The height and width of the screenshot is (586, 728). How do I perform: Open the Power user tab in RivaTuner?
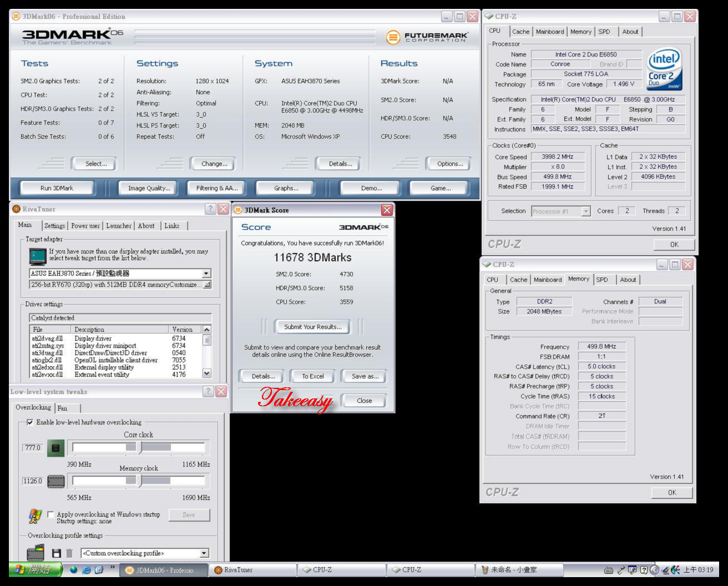pos(85,226)
